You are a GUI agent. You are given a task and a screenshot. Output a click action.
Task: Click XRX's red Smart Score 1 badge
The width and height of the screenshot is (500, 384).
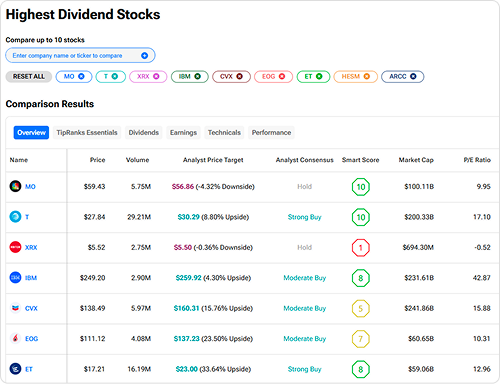click(x=361, y=248)
